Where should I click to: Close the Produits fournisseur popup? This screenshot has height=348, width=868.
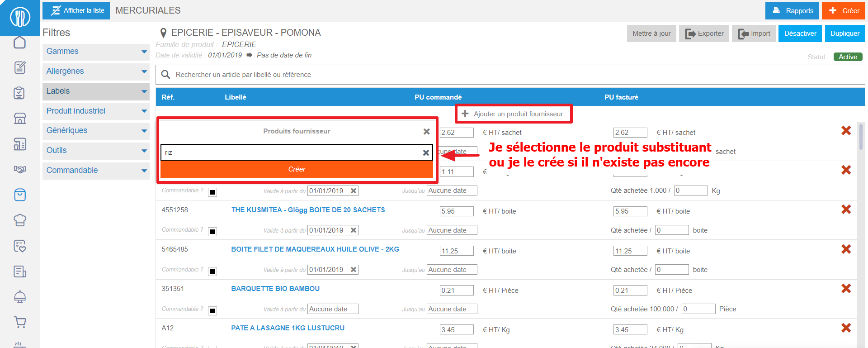(x=426, y=131)
